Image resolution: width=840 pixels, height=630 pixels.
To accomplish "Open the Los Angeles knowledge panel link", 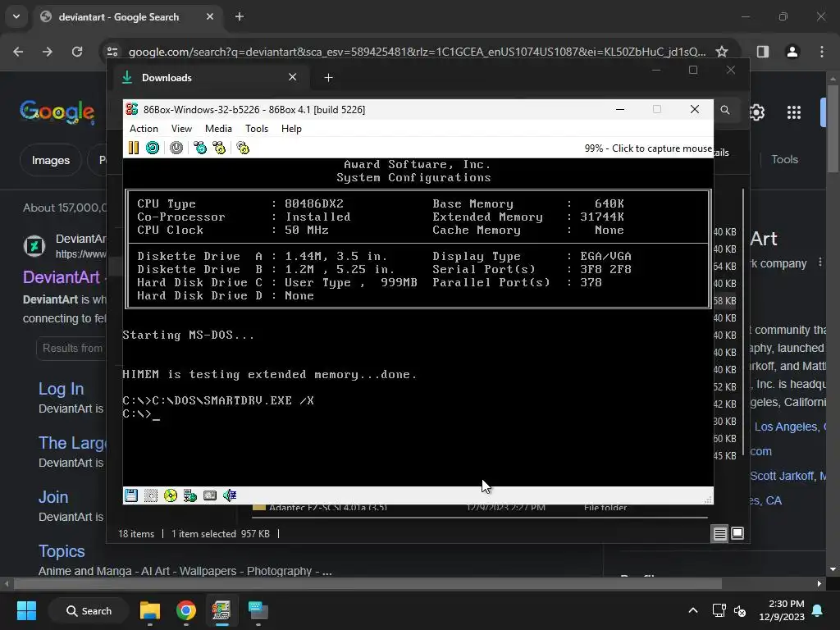I will pos(787,427).
